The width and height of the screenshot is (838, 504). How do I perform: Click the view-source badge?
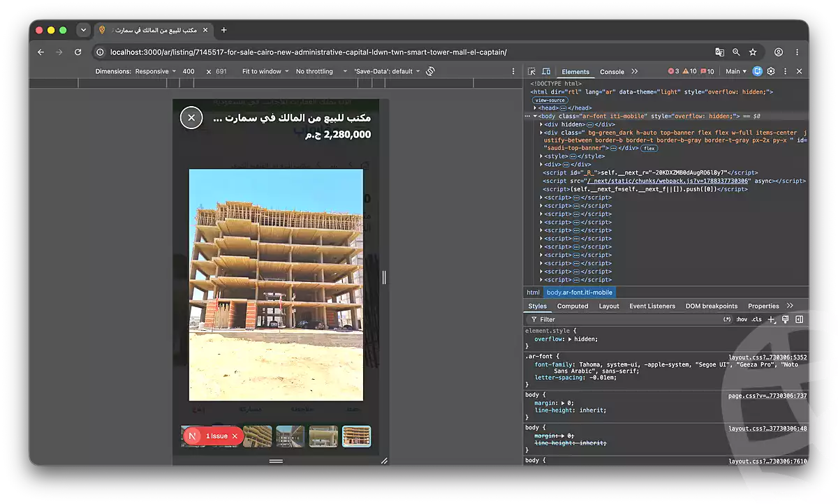click(550, 101)
